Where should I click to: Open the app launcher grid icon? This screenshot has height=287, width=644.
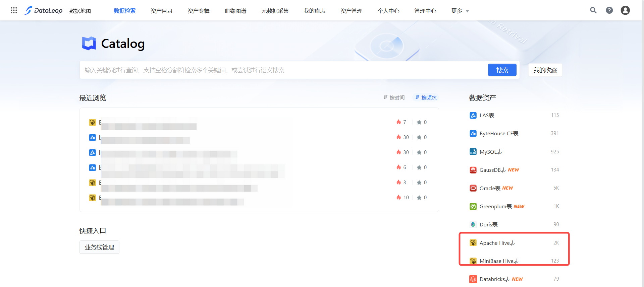[14, 10]
